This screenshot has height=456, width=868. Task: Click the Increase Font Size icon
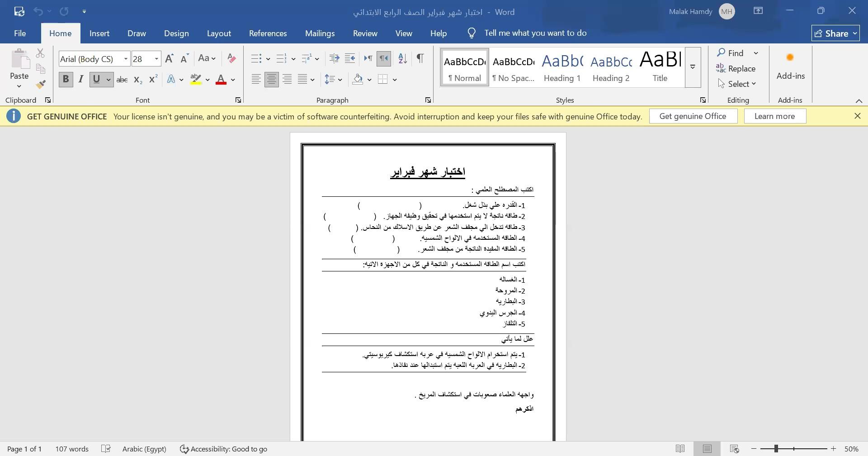[169, 58]
